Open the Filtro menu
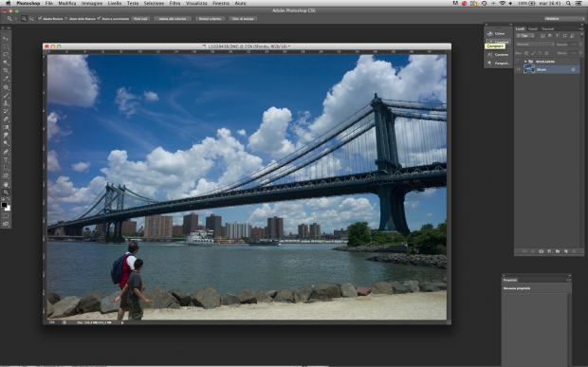 pos(175,3)
